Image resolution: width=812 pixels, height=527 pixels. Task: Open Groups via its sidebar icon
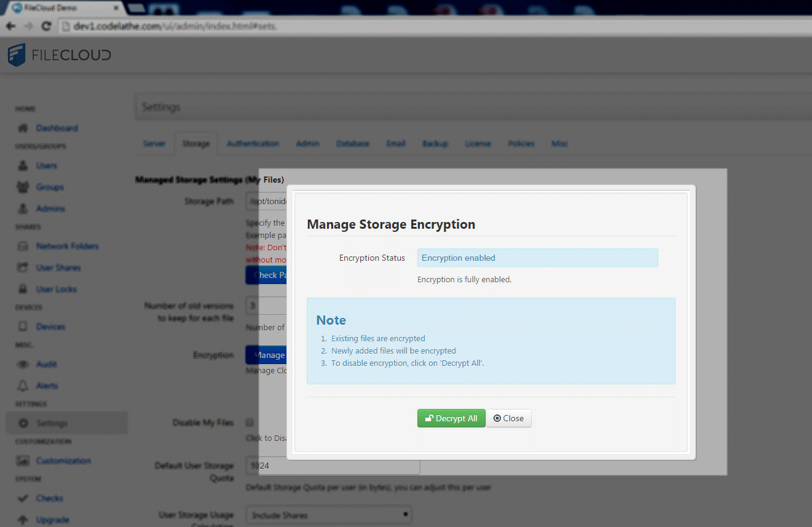click(x=23, y=187)
